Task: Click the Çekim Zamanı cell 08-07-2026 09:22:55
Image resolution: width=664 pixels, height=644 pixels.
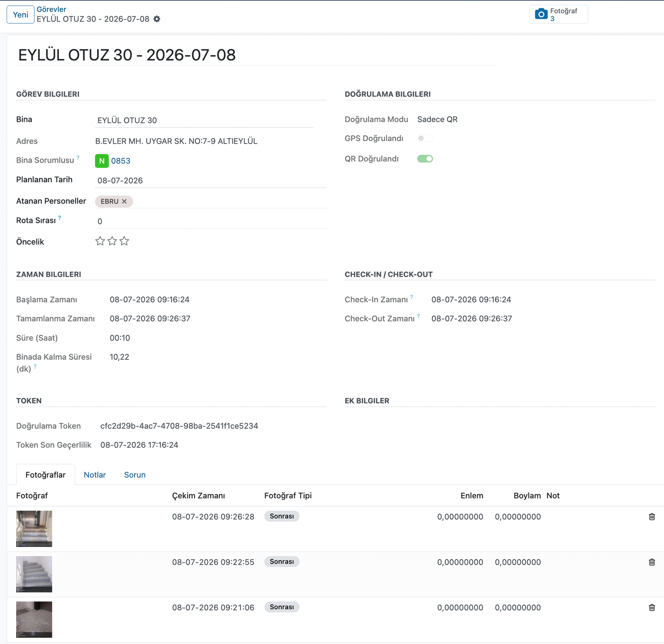Action: coord(213,562)
